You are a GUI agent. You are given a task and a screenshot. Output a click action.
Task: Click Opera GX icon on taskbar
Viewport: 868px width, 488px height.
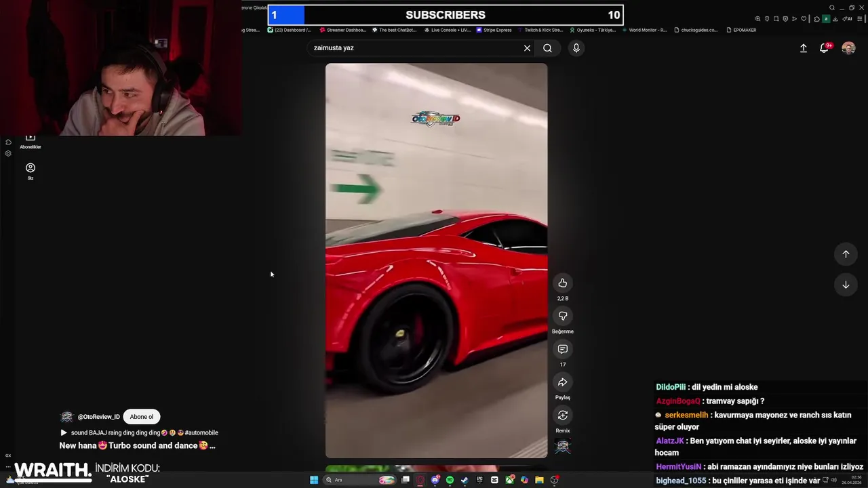pyautogui.click(x=420, y=480)
